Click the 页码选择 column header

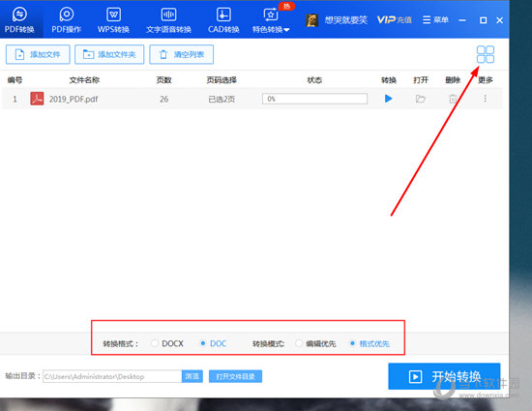coord(222,80)
